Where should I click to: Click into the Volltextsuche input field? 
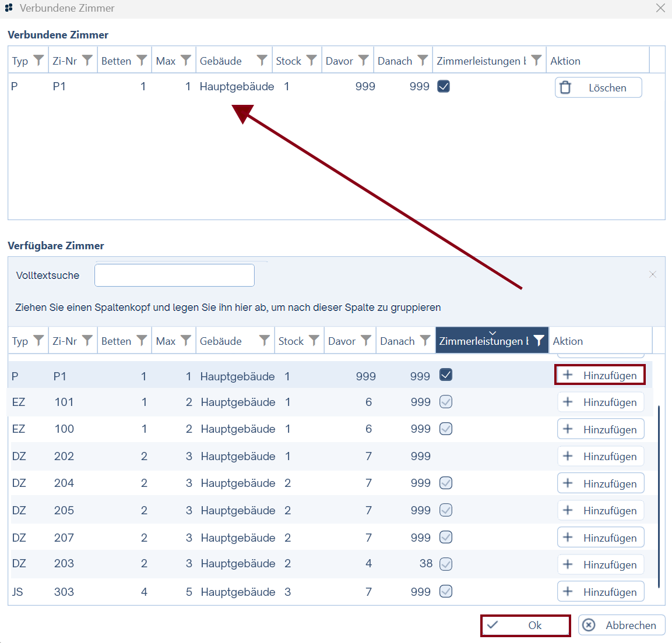(174, 275)
